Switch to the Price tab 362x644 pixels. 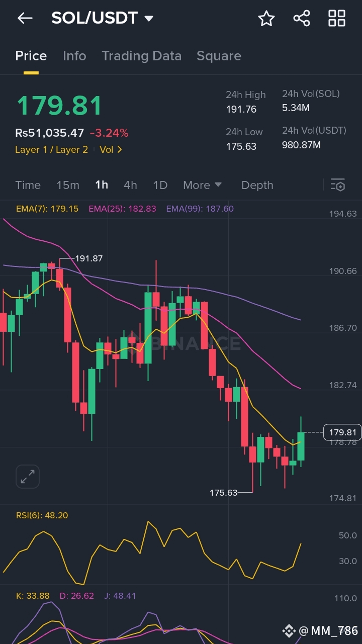tap(31, 56)
